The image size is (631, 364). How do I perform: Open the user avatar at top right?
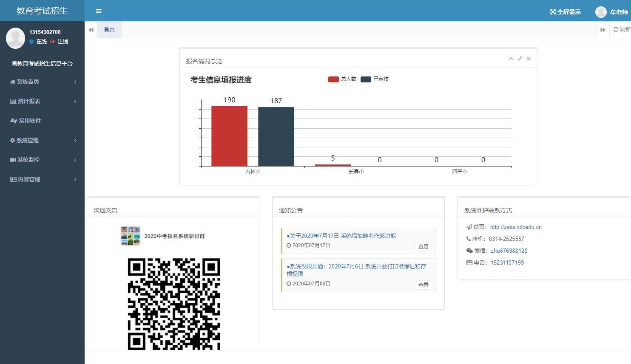coord(601,12)
